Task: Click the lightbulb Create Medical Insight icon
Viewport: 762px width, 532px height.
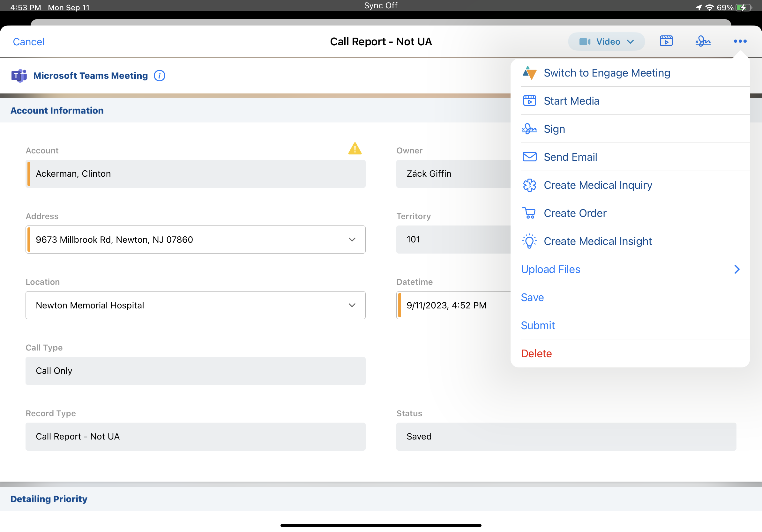Action: [x=529, y=241]
